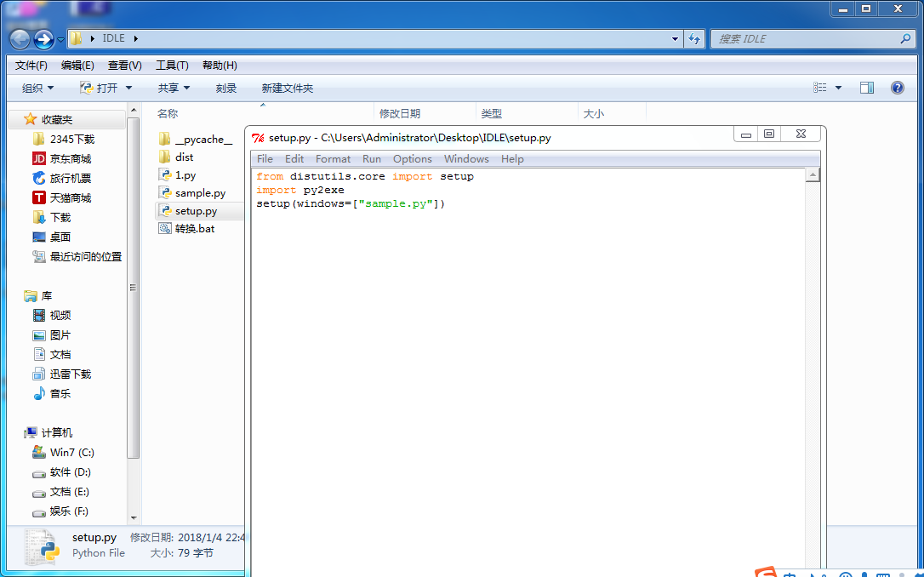This screenshot has width=924, height=577.
Task: Open the Windows menu in IDLE
Action: (467, 159)
